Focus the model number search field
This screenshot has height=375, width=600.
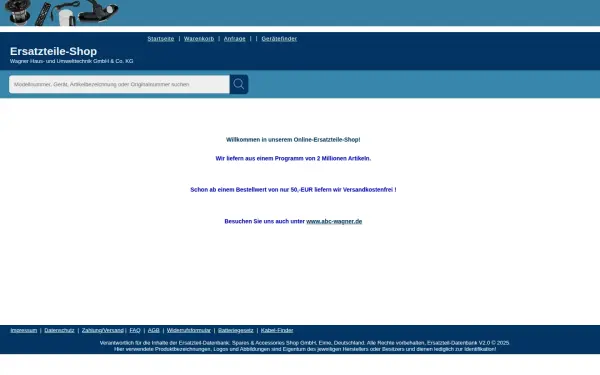pos(119,84)
